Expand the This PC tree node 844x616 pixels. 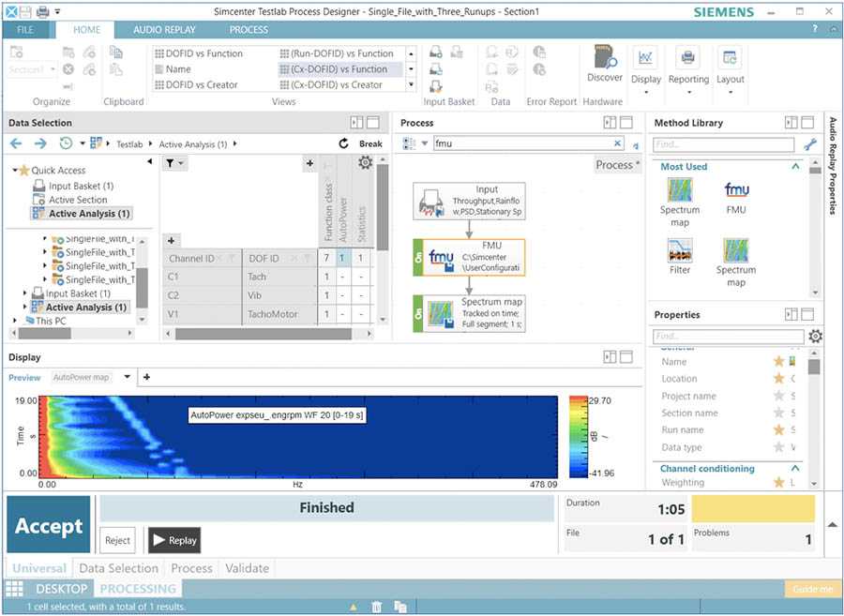pos(15,321)
